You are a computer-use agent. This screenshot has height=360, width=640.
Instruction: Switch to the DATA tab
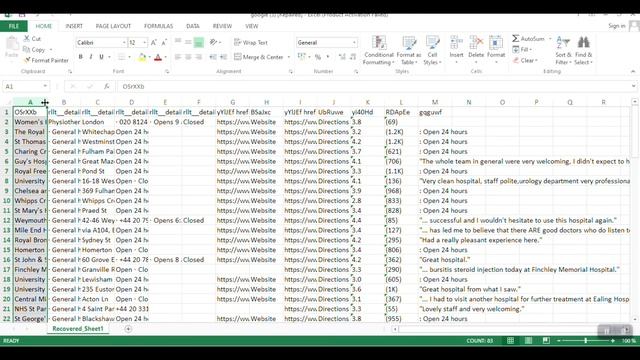(x=193, y=26)
